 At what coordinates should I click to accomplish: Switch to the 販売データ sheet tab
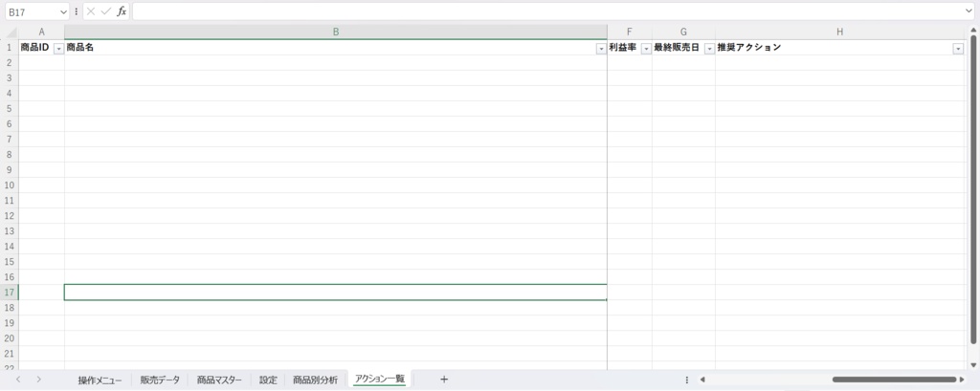point(160,380)
